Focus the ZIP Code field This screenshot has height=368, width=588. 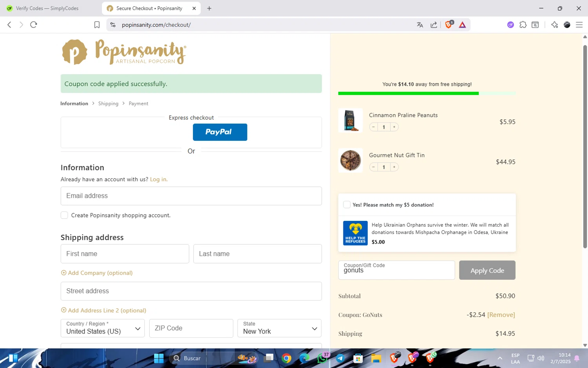[x=191, y=328]
